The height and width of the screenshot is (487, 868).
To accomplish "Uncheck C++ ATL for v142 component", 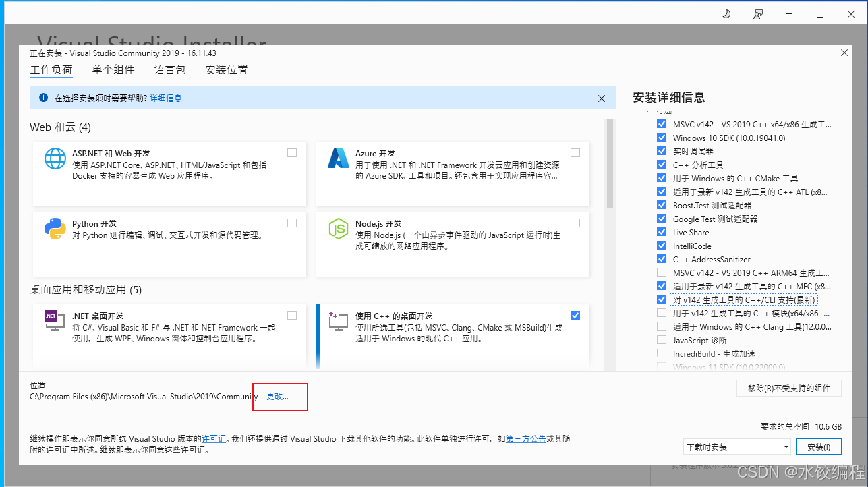I will 661,192.
